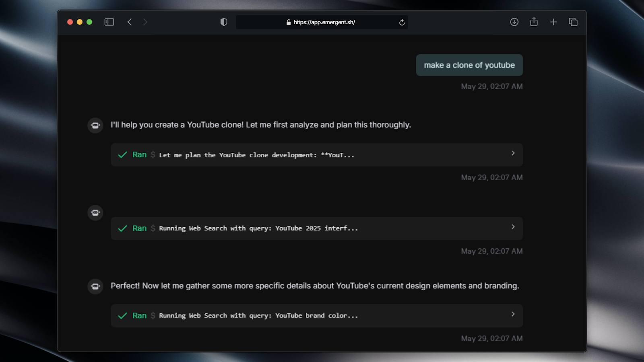Screen dimensions: 644x362
Task: Click 'Ran' on the YouTube 2025 search row
Action: [x=139, y=228]
